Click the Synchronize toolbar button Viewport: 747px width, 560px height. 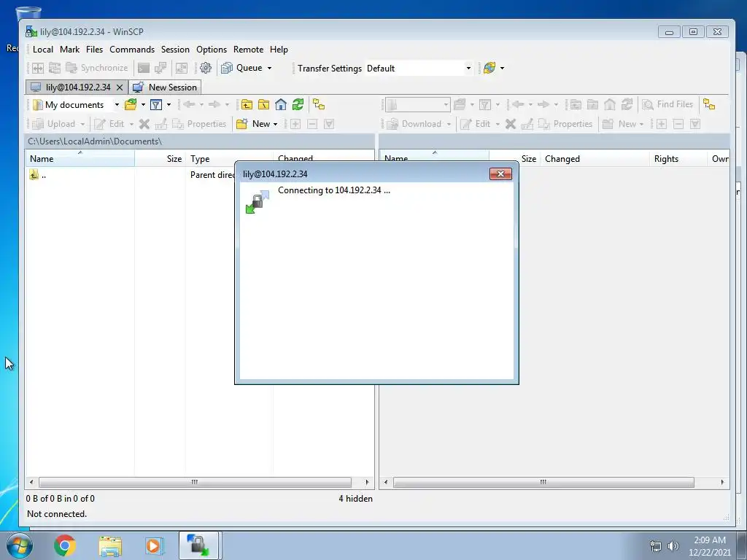click(97, 68)
